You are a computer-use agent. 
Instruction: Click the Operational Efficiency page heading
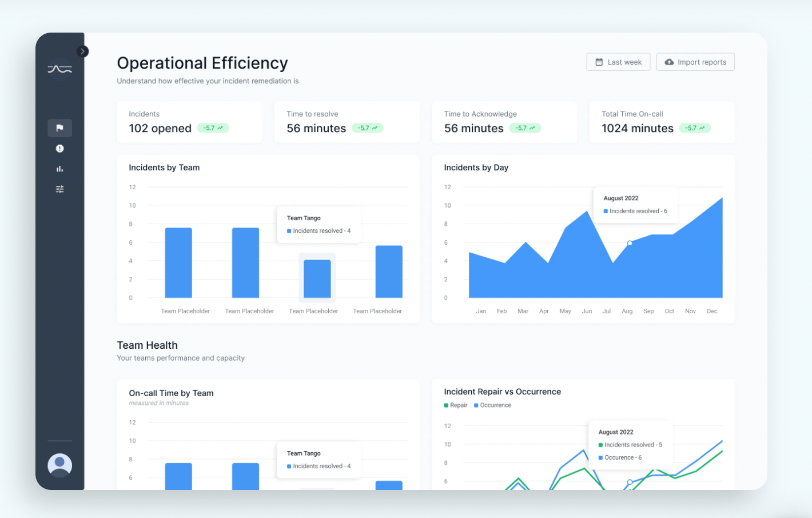[202, 63]
